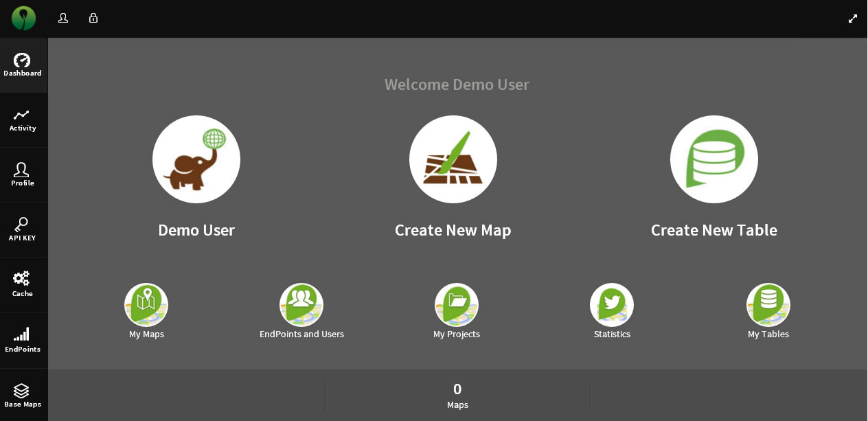868x421 pixels.
Task: Open EndPoints and Users shortcut
Action: (301, 305)
